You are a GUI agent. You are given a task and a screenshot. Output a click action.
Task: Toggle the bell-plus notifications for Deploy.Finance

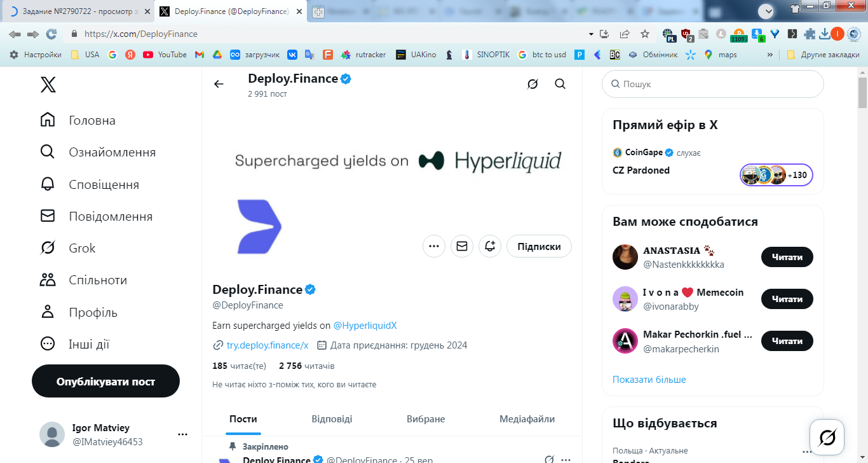pos(490,246)
